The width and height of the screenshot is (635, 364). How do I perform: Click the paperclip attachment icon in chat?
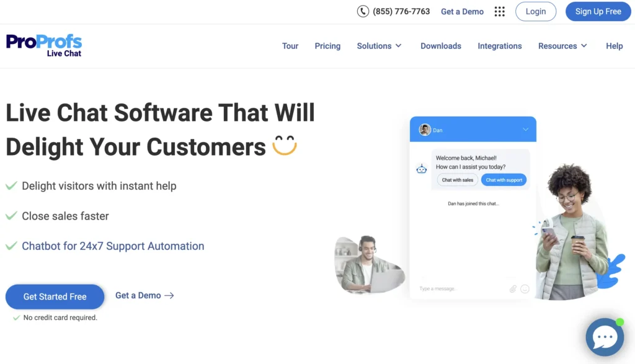pos(513,289)
